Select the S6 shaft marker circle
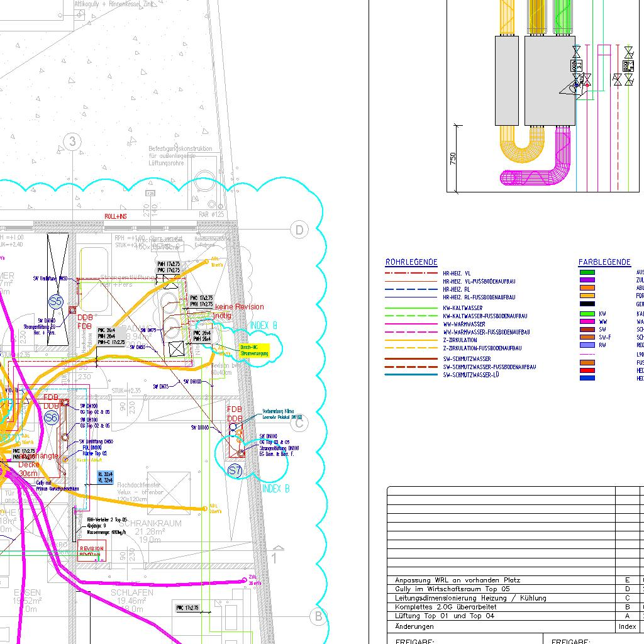644x644 pixels. click(x=51, y=417)
